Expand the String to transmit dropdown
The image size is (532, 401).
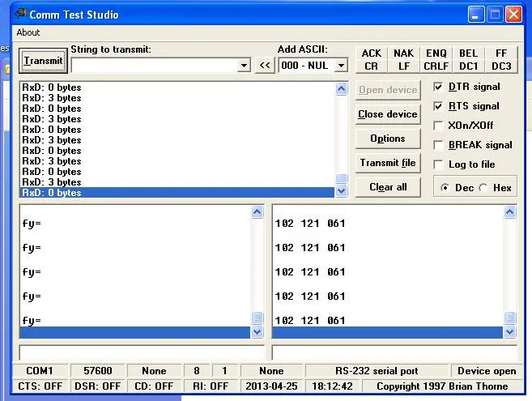tap(244, 65)
